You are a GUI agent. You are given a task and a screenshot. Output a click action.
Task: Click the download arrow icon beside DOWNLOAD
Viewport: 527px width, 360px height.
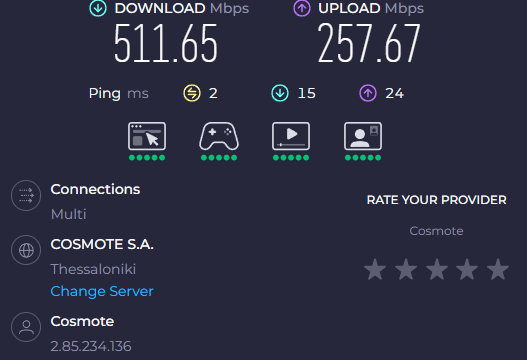[x=98, y=8]
